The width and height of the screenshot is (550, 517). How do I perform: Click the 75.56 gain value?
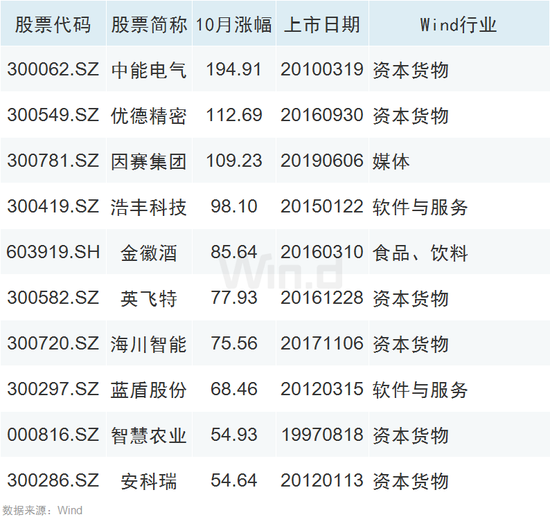click(x=234, y=343)
